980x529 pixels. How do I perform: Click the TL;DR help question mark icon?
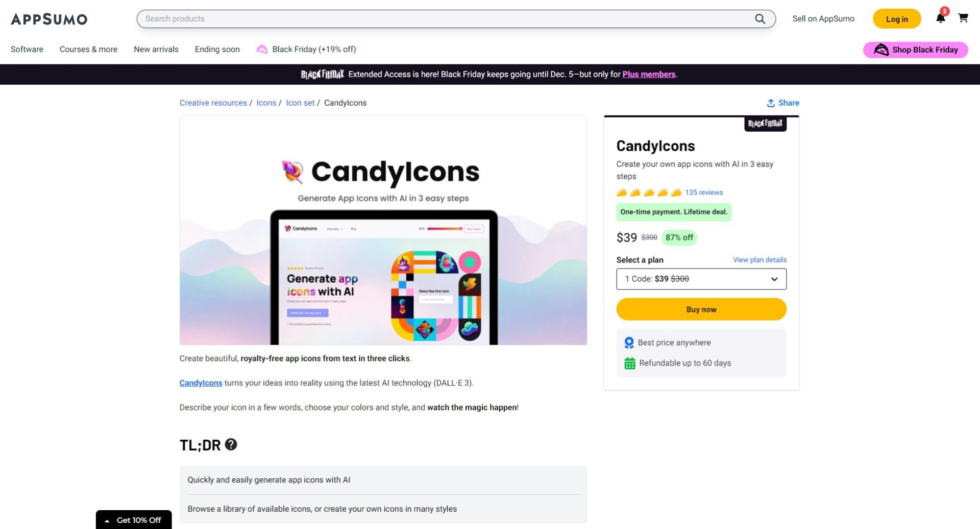click(231, 444)
